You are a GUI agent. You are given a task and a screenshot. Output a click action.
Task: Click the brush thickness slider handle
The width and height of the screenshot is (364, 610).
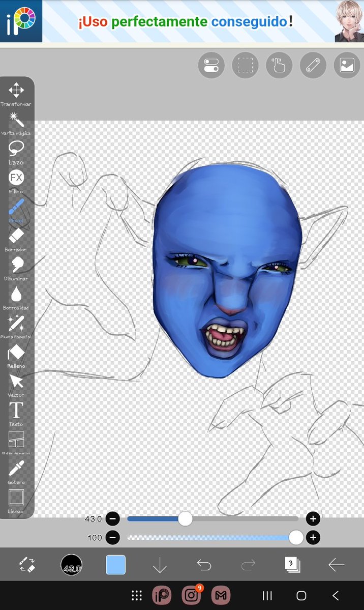185,518
